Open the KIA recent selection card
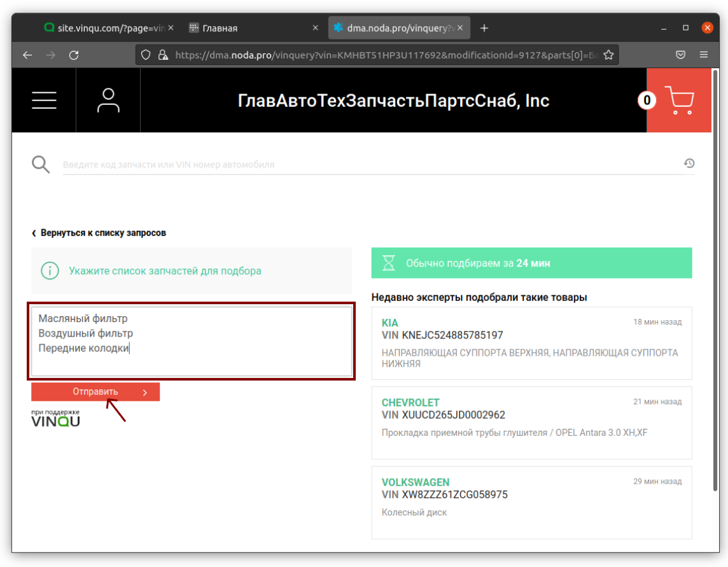 click(x=531, y=343)
